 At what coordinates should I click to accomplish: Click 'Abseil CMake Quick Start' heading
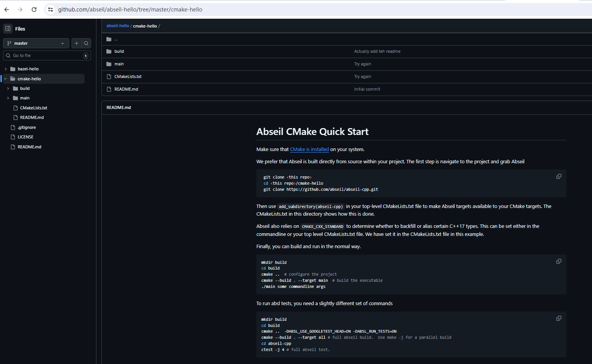tap(312, 132)
